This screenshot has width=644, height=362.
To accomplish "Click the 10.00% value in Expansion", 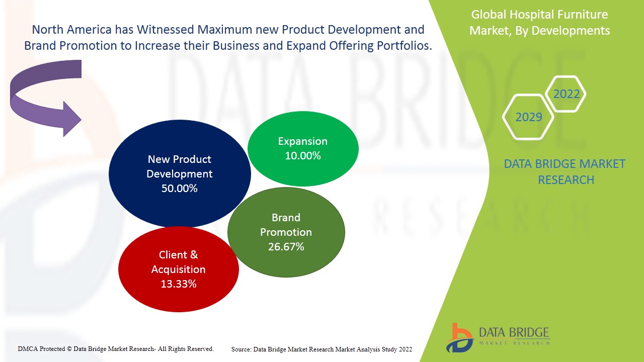I will click(303, 156).
